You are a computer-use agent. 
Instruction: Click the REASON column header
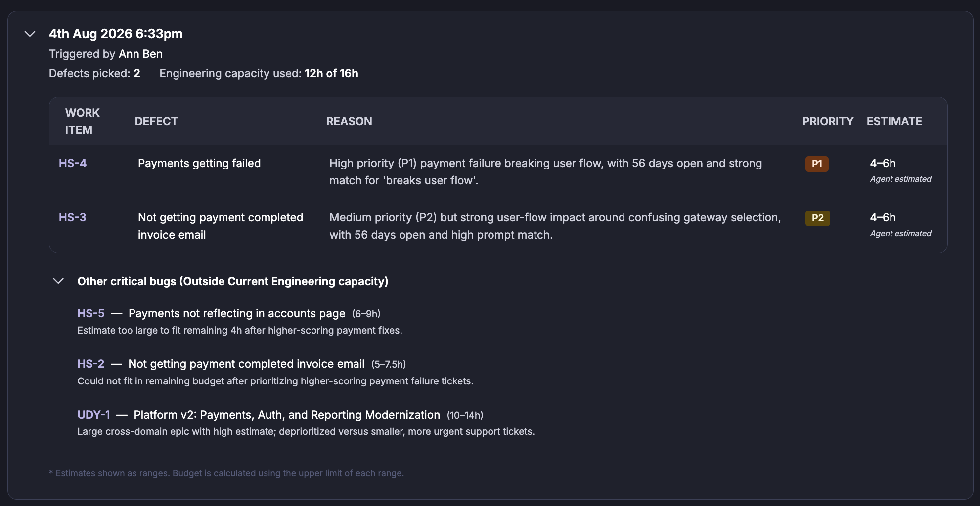pyautogui.click(x=349, y=121)
